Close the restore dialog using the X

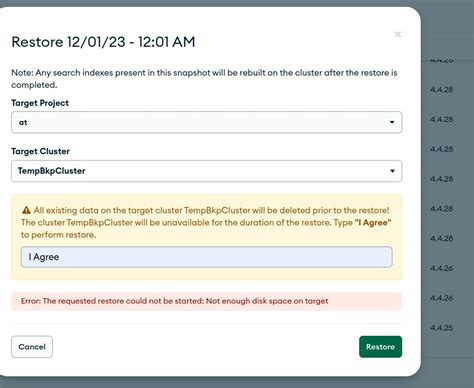(398, 34)
